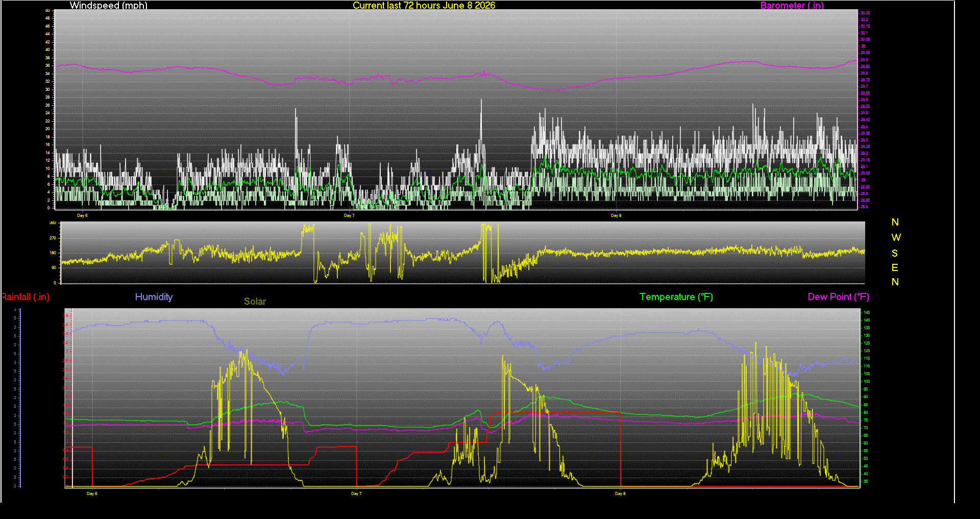Click the 'W' compass direction label
980x519 pixels.
pos(896,237)
